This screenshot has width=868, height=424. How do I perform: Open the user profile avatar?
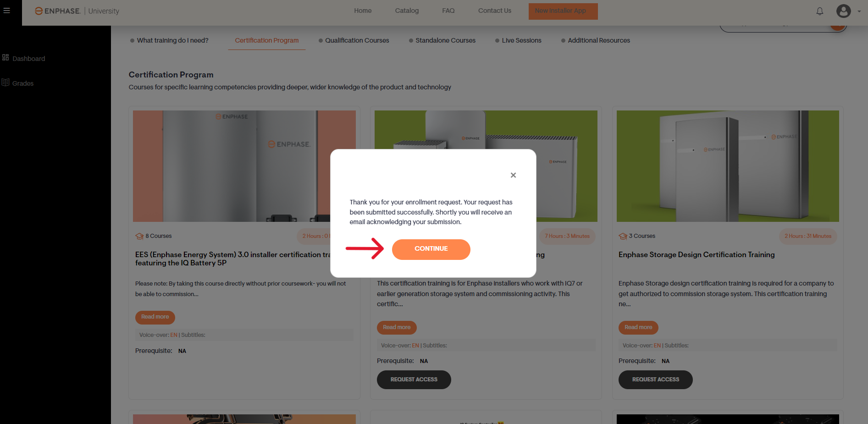844,11
